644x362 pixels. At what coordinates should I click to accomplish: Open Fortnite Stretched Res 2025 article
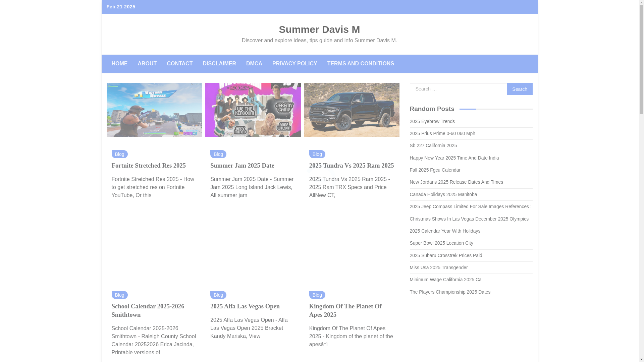149,166
